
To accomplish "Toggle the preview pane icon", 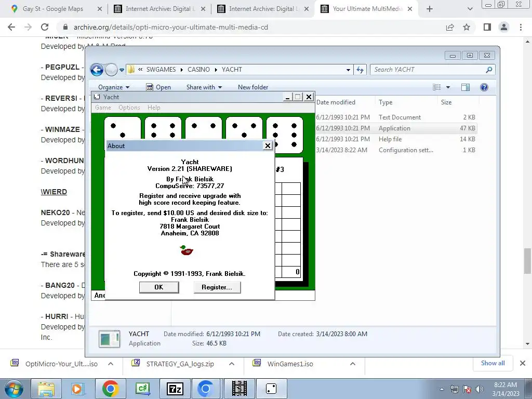I will (x=465, y=87).
